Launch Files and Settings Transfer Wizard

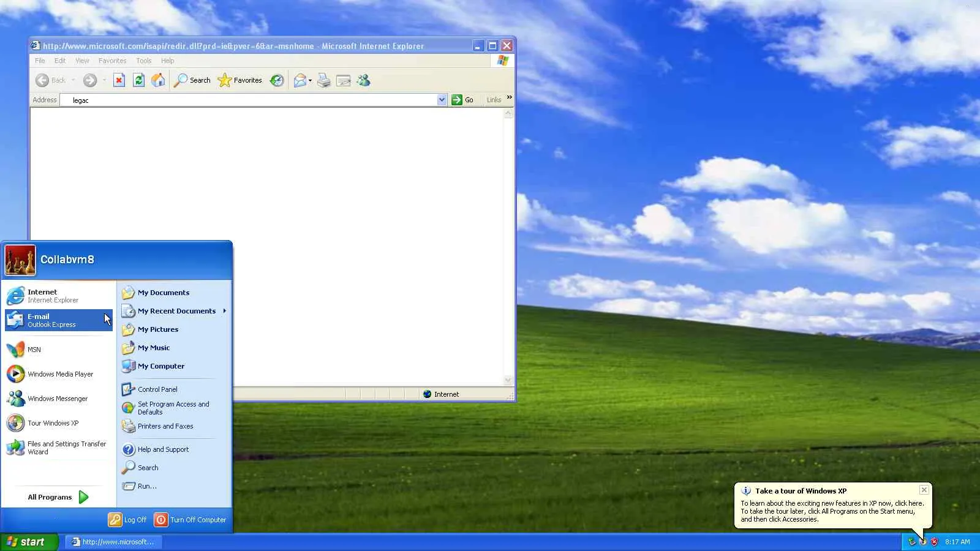click(x=59, y=448)
